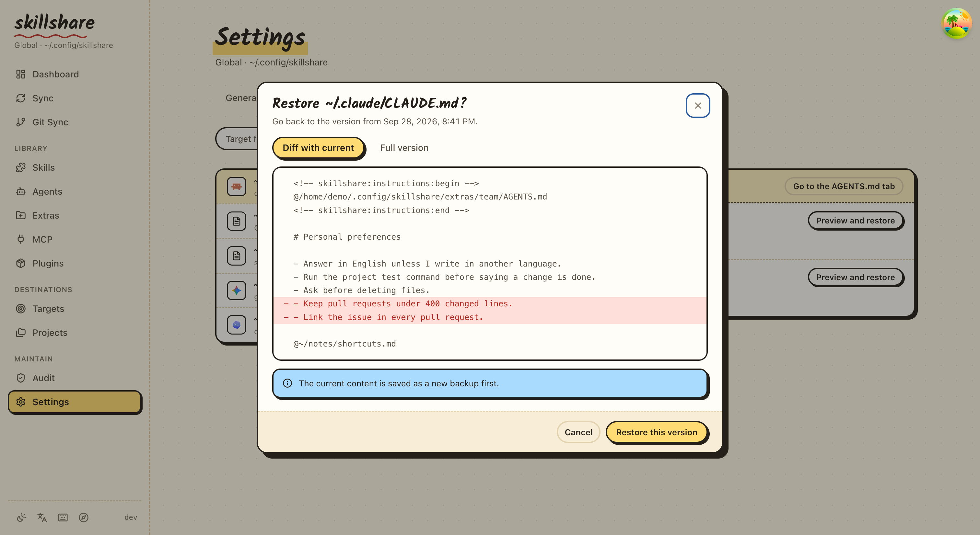Show keyboard shortcuts icon
This screenshot has width=980, height=535.
[63, 517]
